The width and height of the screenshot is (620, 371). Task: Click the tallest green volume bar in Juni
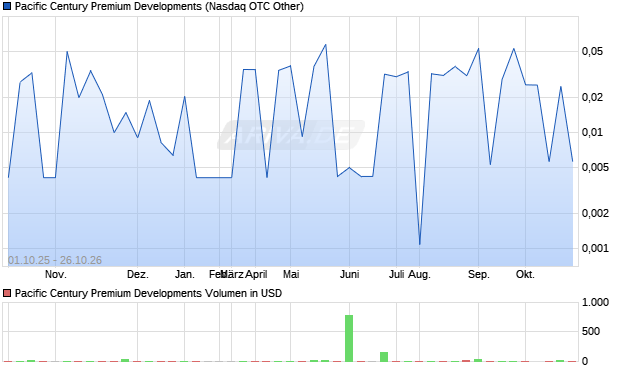(349, 338)
